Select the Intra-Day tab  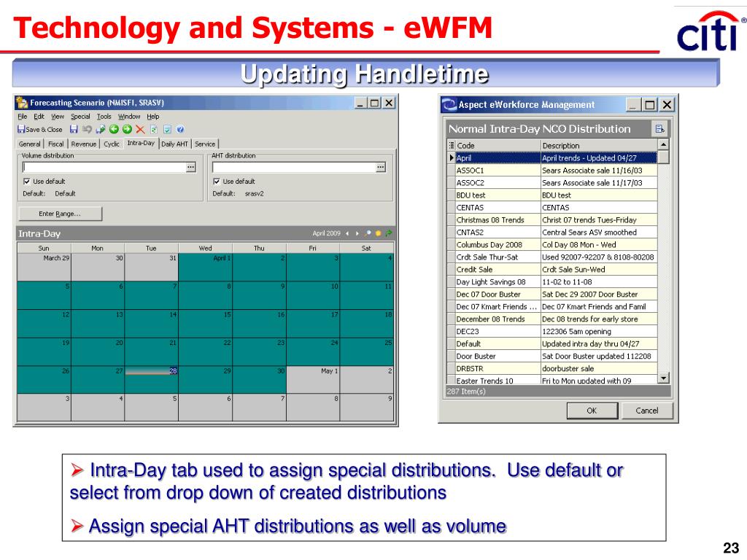141,143
